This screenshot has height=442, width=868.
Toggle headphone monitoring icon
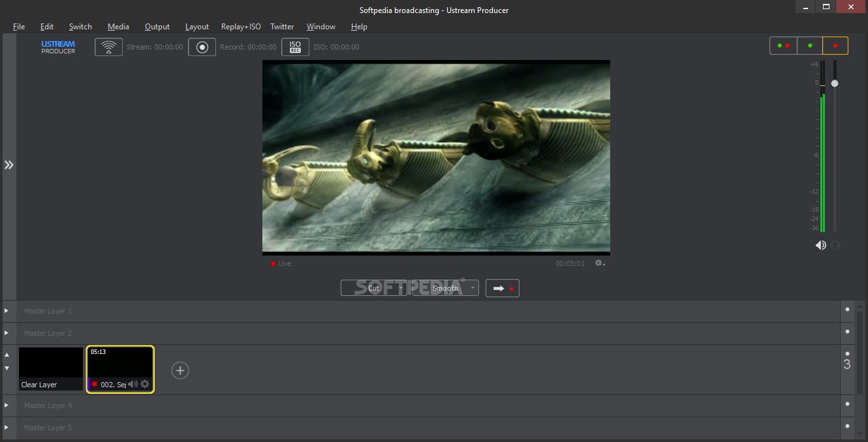835,245
